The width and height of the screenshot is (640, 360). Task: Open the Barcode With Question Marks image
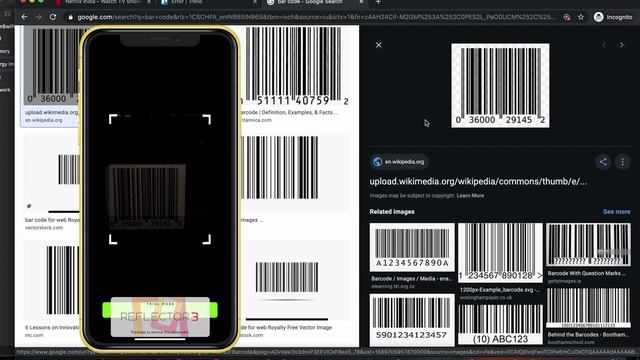[x=588, y=244]
